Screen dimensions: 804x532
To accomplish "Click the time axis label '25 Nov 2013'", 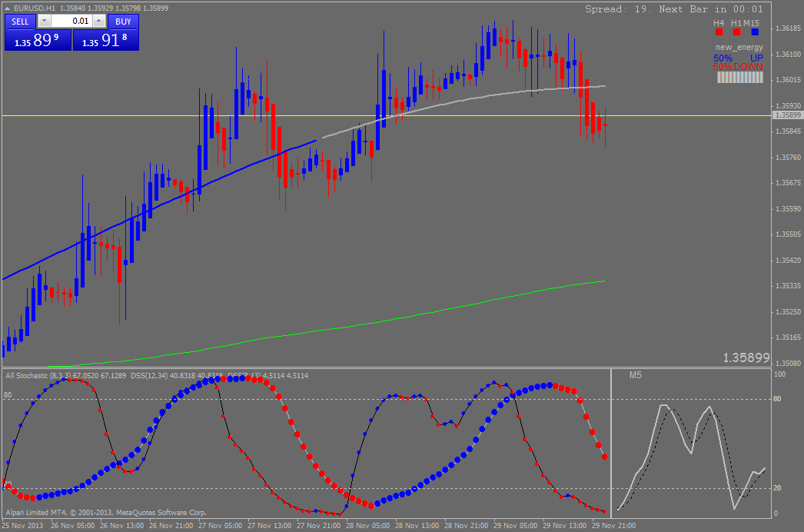I will pos(22,525).
